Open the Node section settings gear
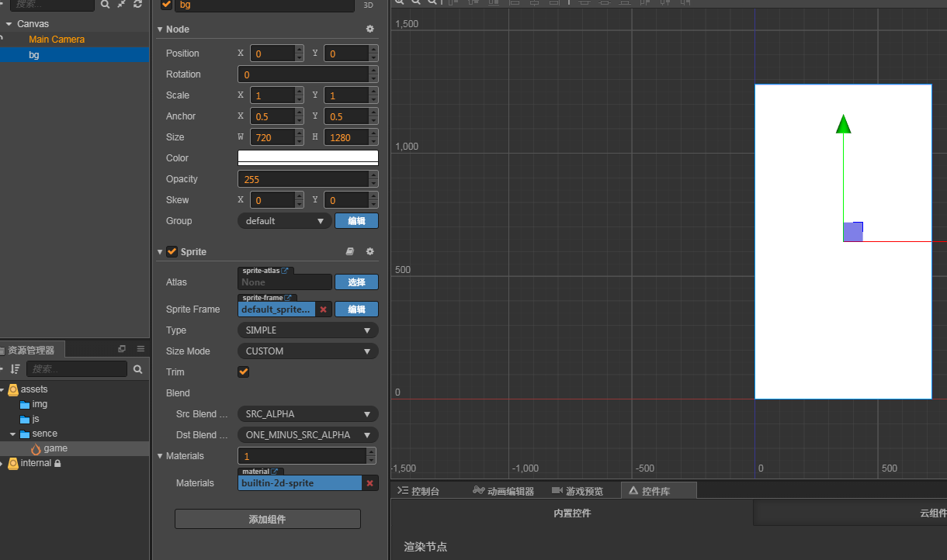Image resolution: width=947 pixels, height=560 pixels. (369, 29)
